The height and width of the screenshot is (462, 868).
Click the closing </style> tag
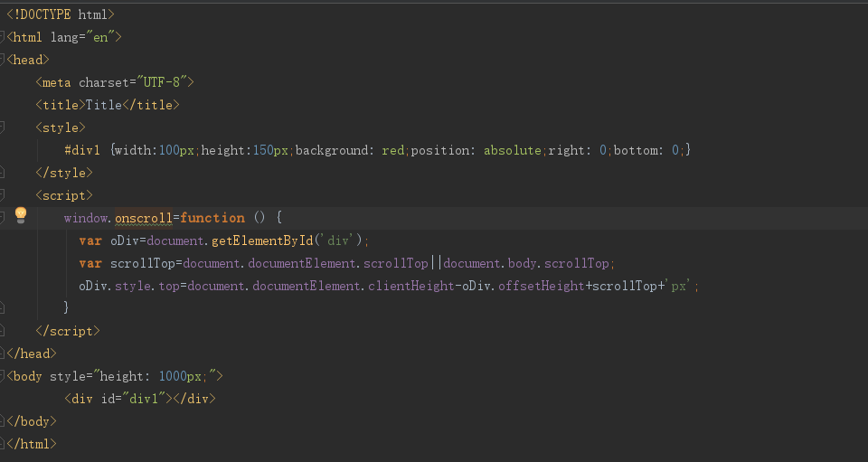(x=63, y=174)
